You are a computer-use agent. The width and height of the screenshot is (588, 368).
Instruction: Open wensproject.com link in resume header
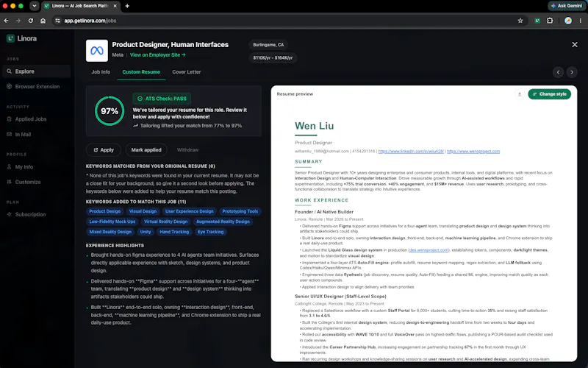[473, 152]
